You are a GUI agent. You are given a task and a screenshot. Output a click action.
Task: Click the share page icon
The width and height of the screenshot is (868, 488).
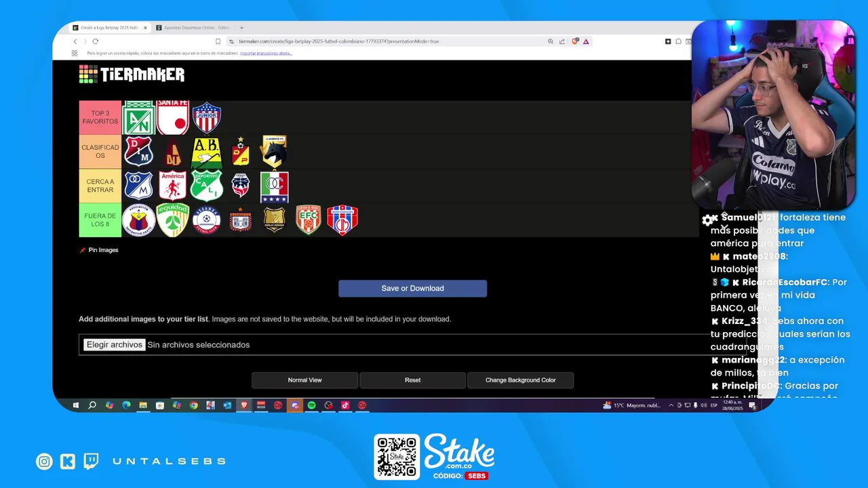pyautogui.click(x=562, y=41)
